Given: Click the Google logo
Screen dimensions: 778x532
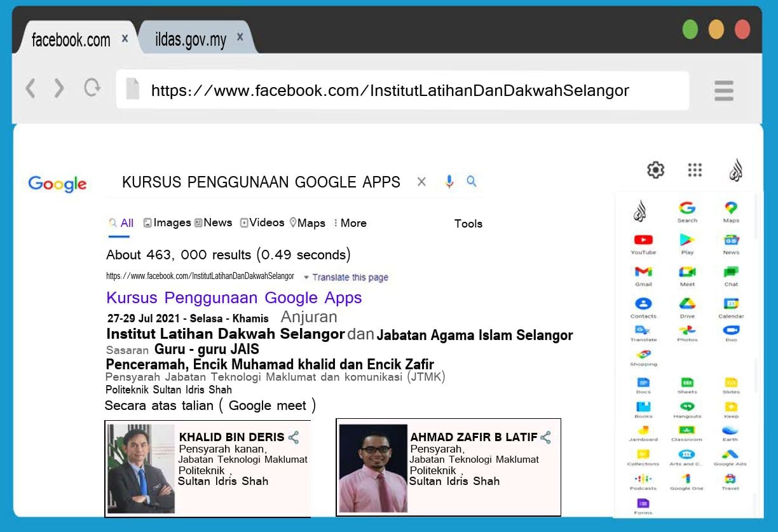Looking at the screenshot, I should coord(57,184).
